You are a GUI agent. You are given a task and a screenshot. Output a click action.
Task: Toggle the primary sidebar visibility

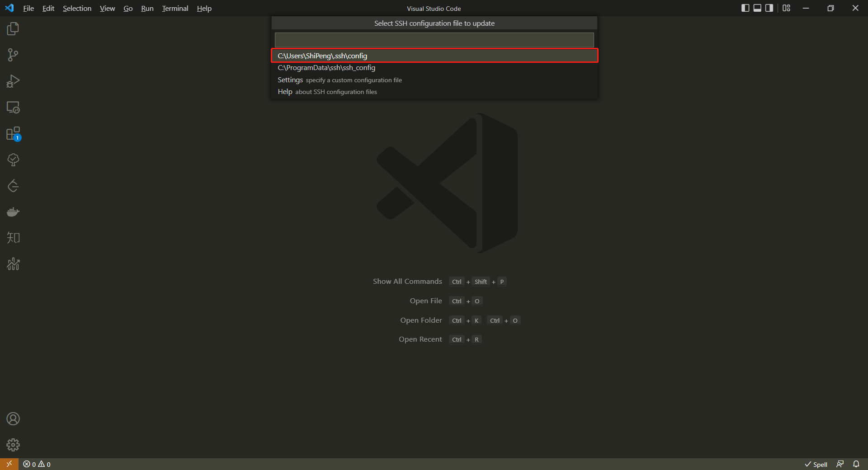click(745, 8)
